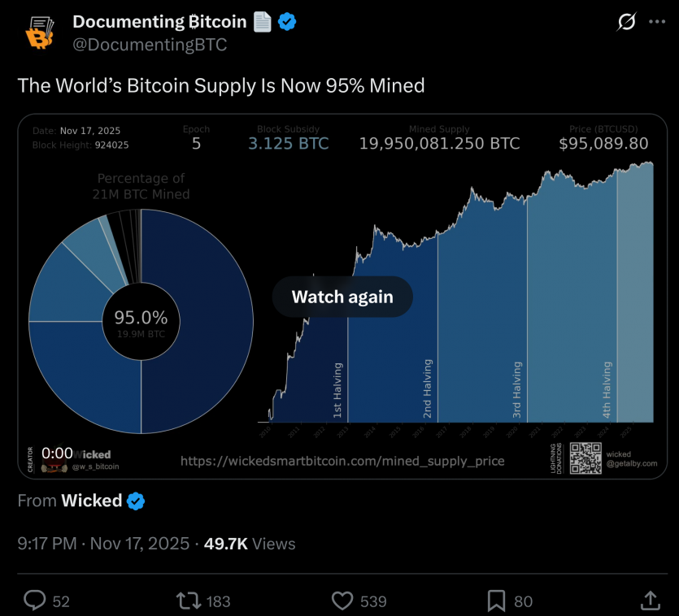
Task: Click the repost icon
Action: 188,601
